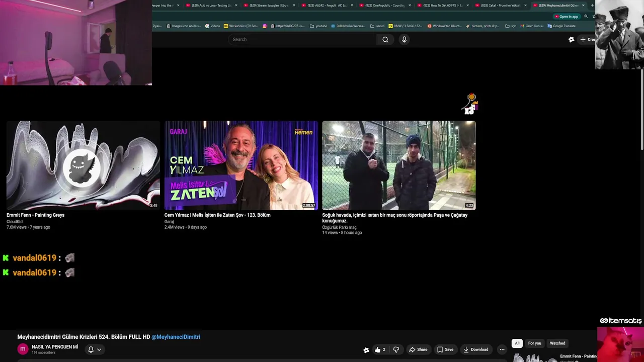Viewport: 644px width, 362px height.
Task: Open the secuzi bookmark folder
Action: 377,26
